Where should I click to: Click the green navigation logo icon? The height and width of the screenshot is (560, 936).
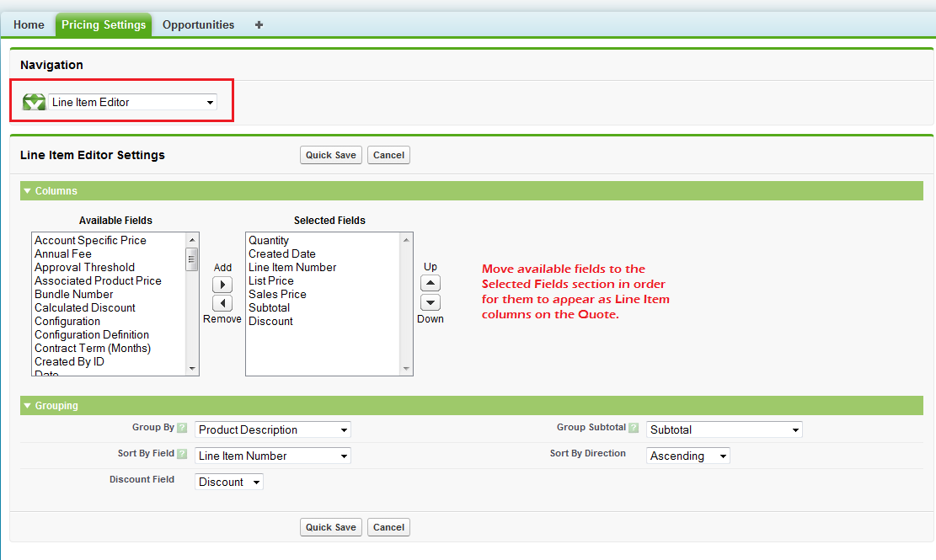[34, 102]
